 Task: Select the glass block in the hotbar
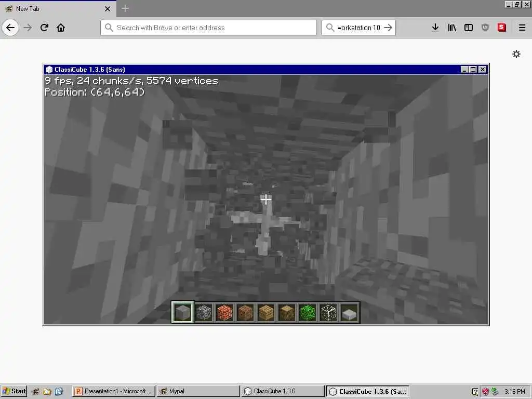[x=328, y=312]
